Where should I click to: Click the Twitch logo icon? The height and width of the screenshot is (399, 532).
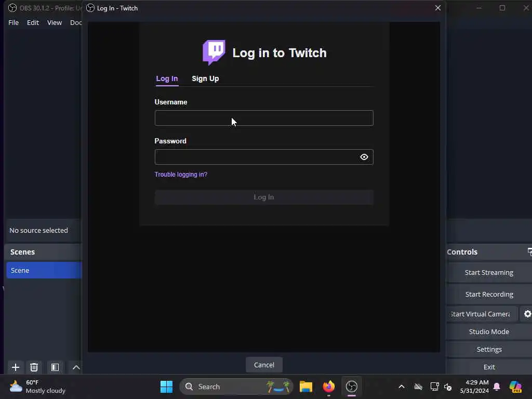point(214,52)
